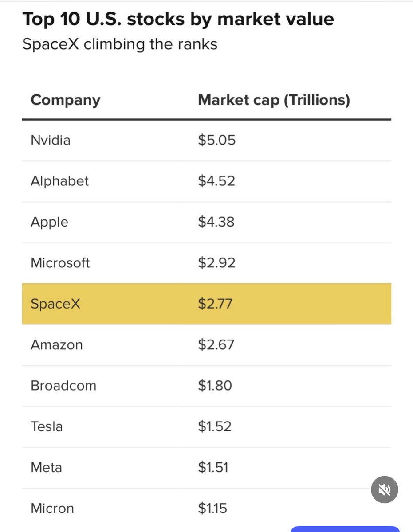Image resolution: width=413 pixels, height=532 pixels.
Task: Click the Alphabet row name
Action: click(x=60, y=181)
